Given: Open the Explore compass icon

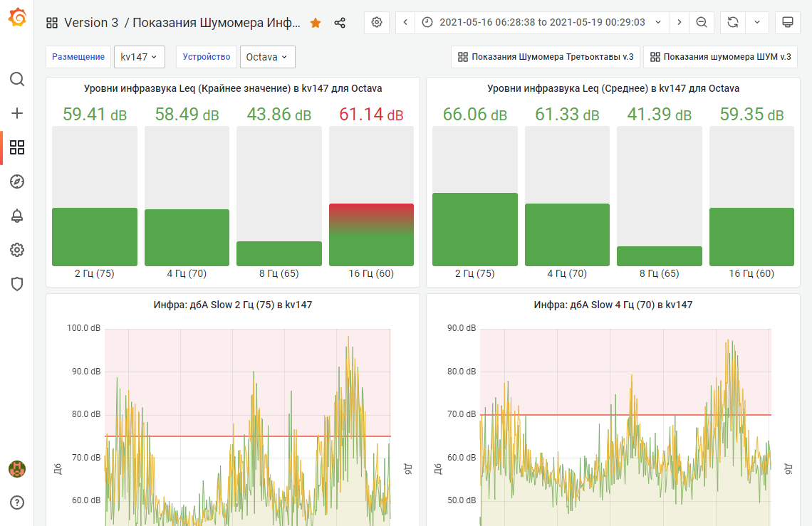Looking at the screenshot, I should point(17,182).
